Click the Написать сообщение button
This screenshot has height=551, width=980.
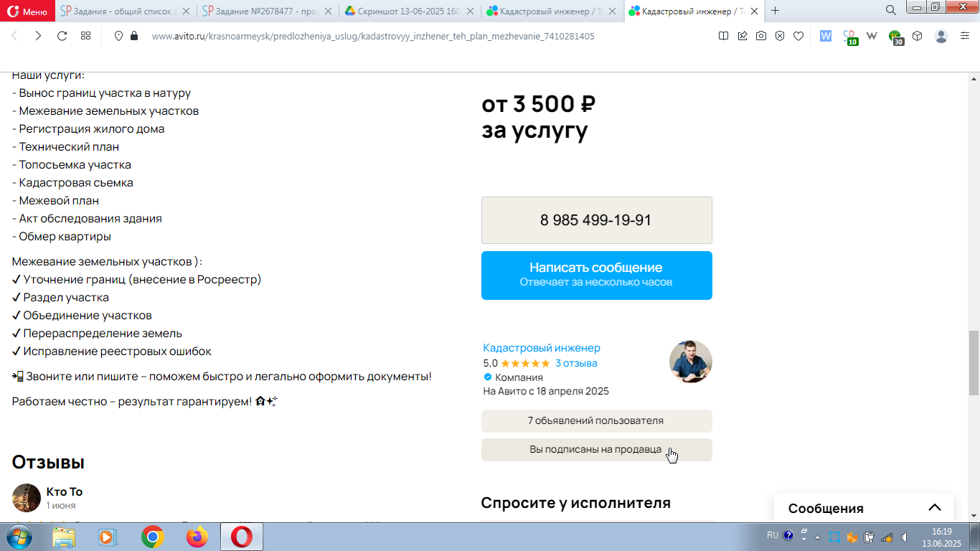597,275
